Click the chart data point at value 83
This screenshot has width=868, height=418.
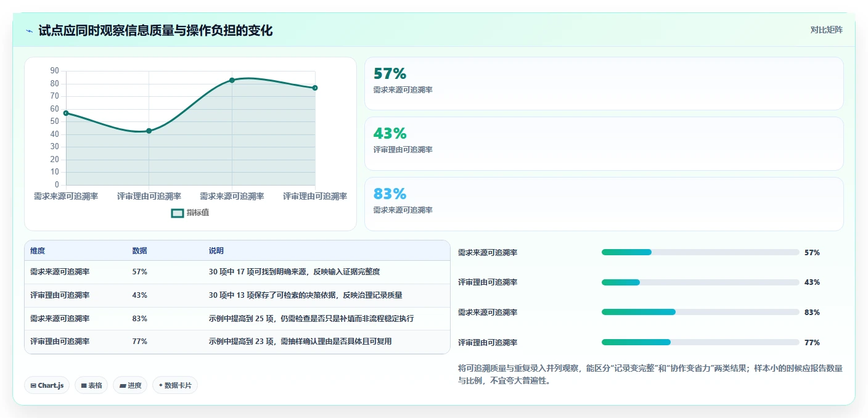(x=232, y=80)
